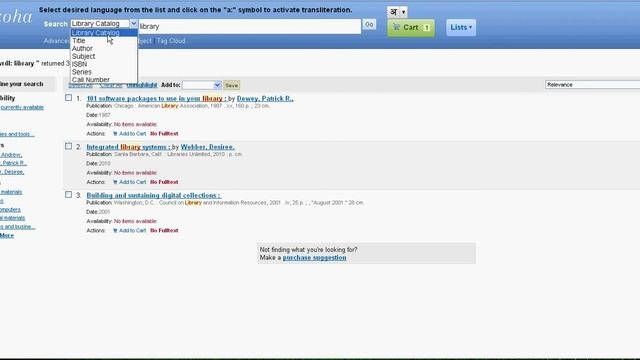640x360 pixels.
Task: Click the purchase suggestion link
Action: pyautogui.click(x=314, y=258)
